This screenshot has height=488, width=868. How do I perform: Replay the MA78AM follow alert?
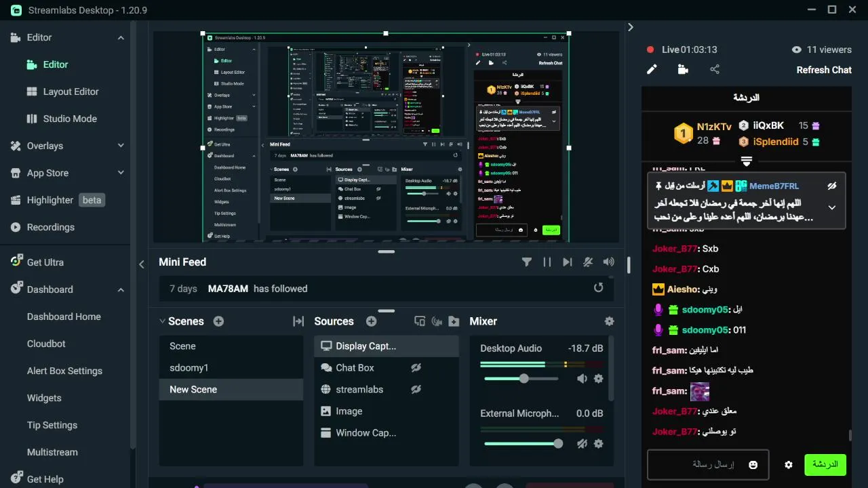(598, 287)
